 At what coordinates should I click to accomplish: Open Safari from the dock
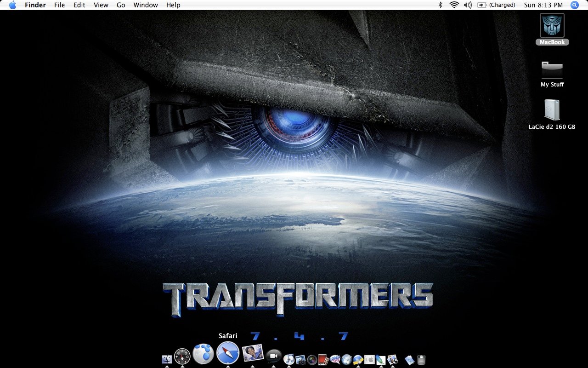click(x=228, y=353)
